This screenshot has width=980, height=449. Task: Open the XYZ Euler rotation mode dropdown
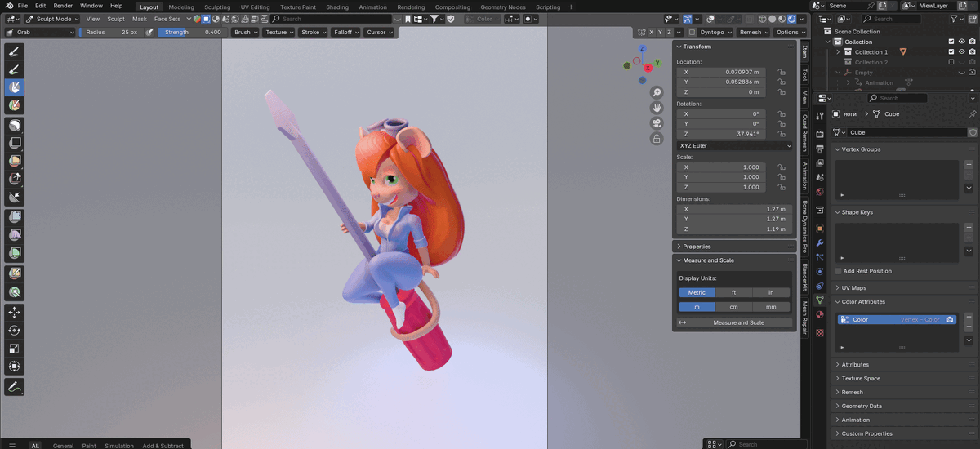pos(735,145)
